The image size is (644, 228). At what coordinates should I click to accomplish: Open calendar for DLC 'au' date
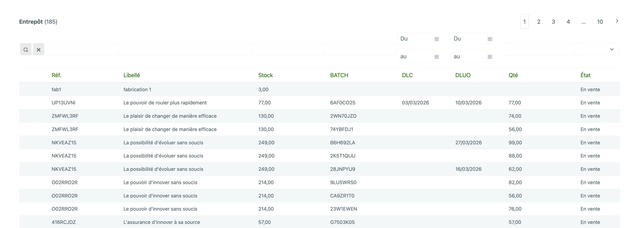pos(437,57)
